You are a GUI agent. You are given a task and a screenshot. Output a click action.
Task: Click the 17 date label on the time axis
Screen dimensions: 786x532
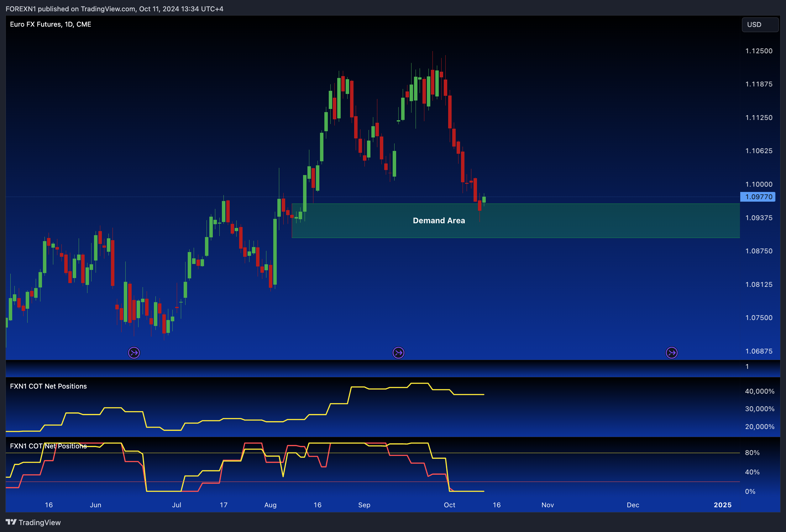[223, 505]
